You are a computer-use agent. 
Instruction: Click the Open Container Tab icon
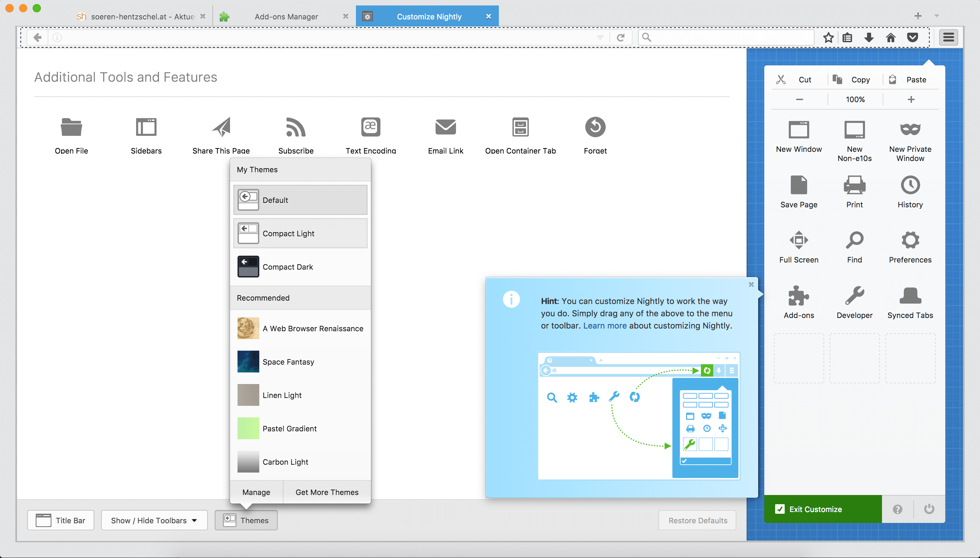coord(520,127)
